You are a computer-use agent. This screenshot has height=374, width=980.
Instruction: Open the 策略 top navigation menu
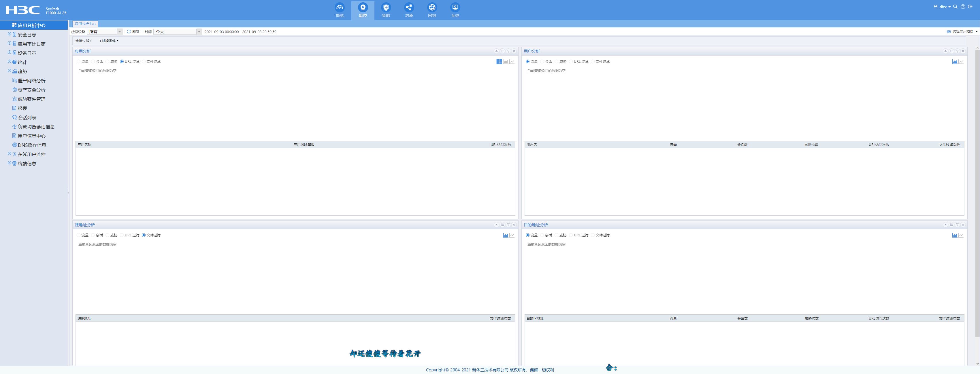point(386,10)
